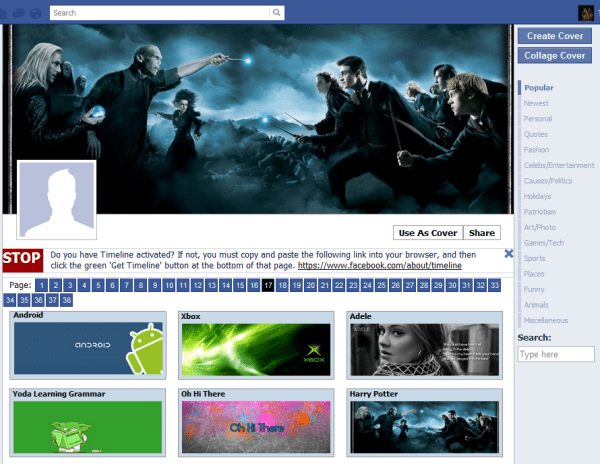
Task: Select the Popular category
Action: click(538, 88)
